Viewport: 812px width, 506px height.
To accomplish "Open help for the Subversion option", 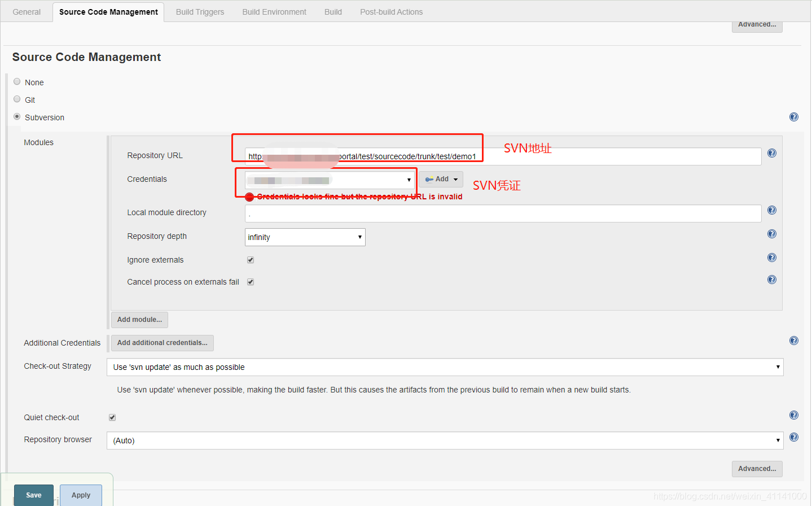I will click(x=794, y=117).
